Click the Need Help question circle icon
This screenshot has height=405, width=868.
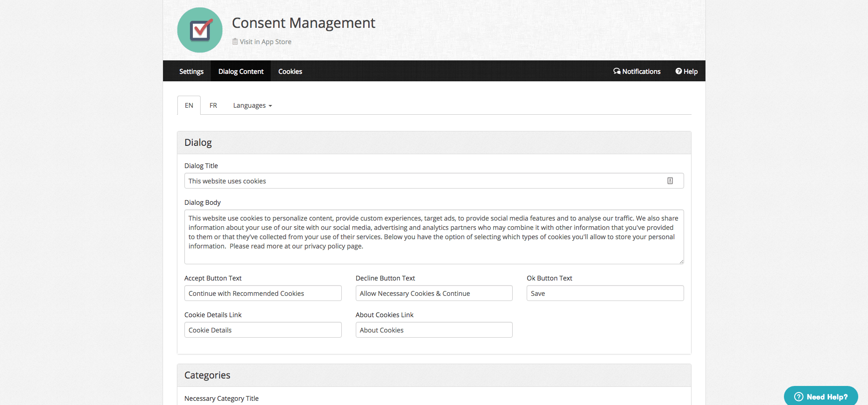799,397
